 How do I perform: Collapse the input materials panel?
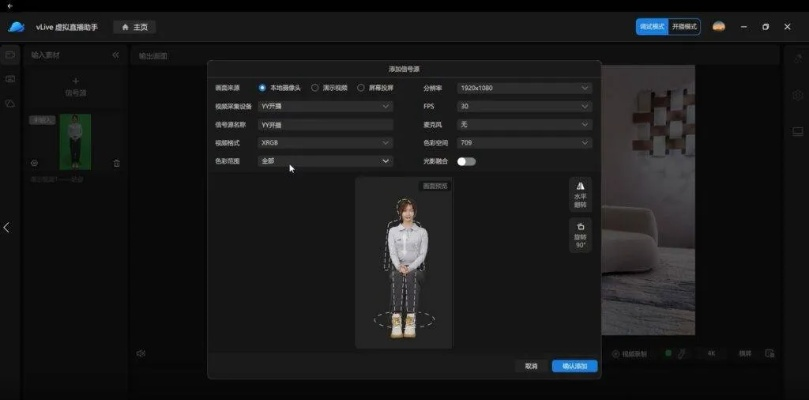[x=115, y=55]
